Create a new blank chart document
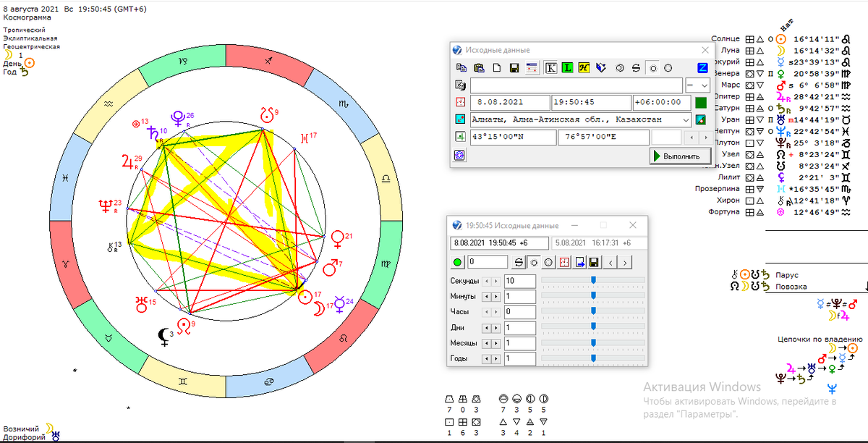The image size is (868, 443). (x=497, y=68)
